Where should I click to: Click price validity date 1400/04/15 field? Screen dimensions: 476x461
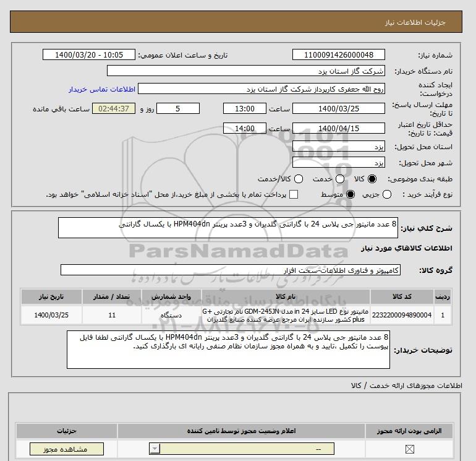(x=339, y=128)
